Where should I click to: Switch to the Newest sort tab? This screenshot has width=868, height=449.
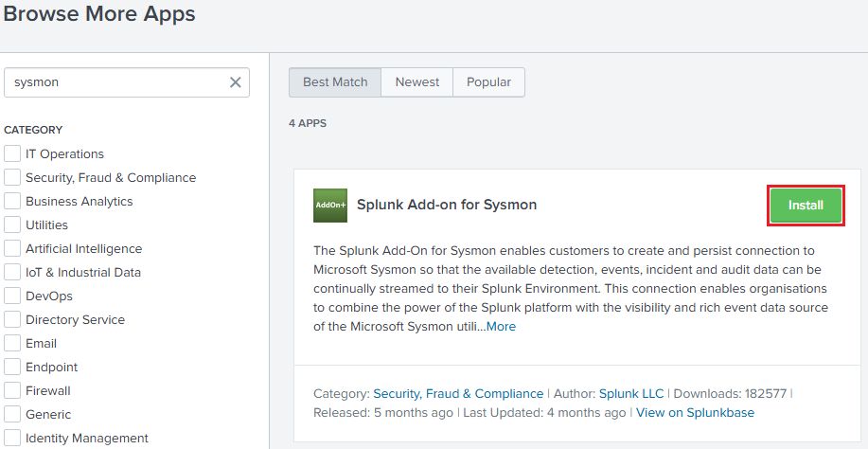[416, 82]
